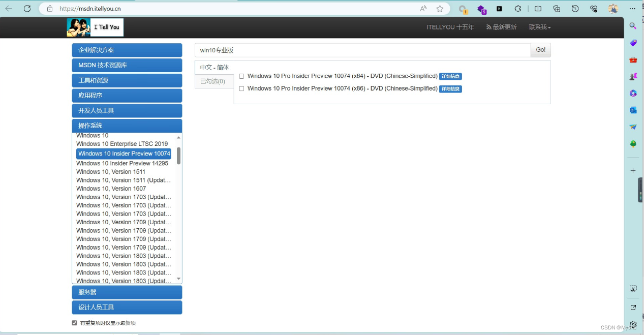The width and height of the screenshot is (644, 335).
Task: Open Collections from the browser toolbar
Action: (557, 9)
